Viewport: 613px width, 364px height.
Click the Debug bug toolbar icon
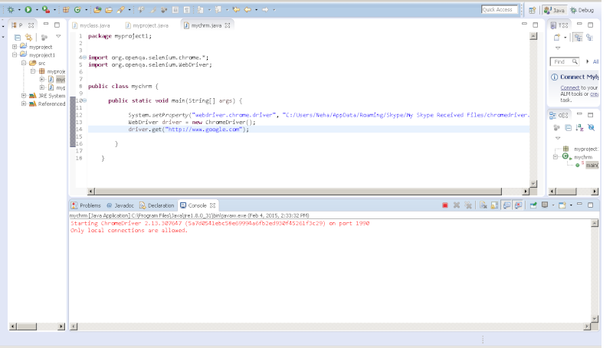click(11, 9)
